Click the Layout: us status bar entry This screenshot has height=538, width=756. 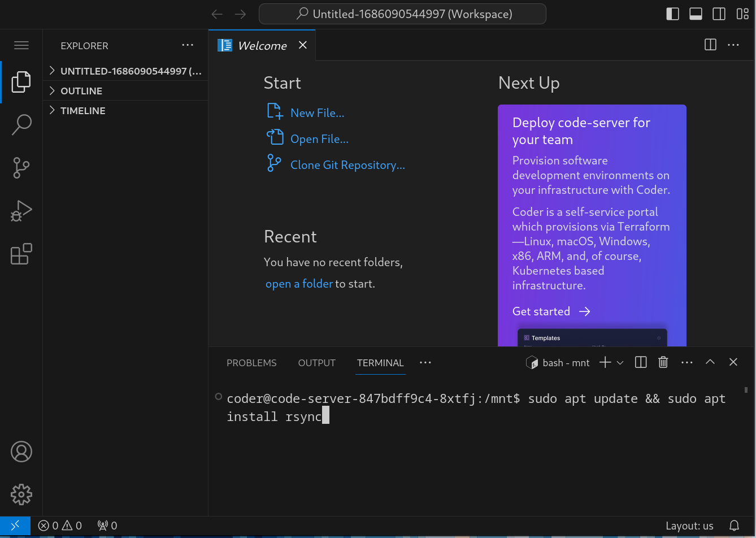click(689, 526)
